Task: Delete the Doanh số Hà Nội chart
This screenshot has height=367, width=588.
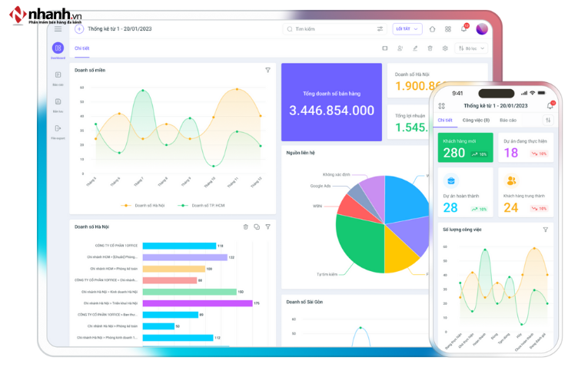Action: [246, 226]
